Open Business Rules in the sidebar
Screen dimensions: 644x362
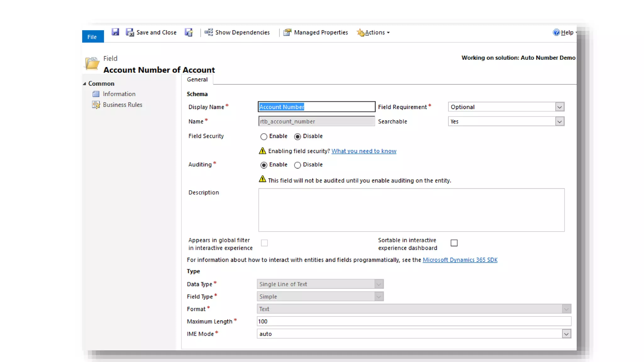[x=122, y=105]
